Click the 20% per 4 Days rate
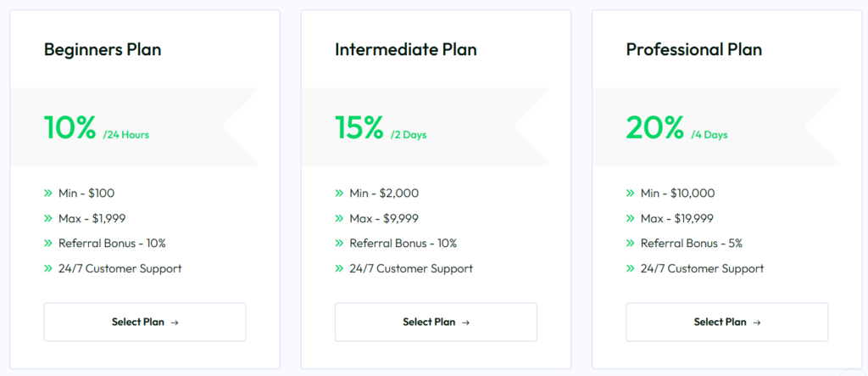This screenshot has width=868, height=376. click(676, 127)
